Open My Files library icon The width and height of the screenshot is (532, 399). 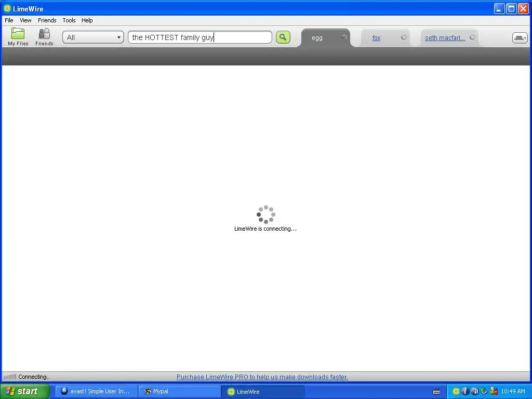(x=18, y=37)
